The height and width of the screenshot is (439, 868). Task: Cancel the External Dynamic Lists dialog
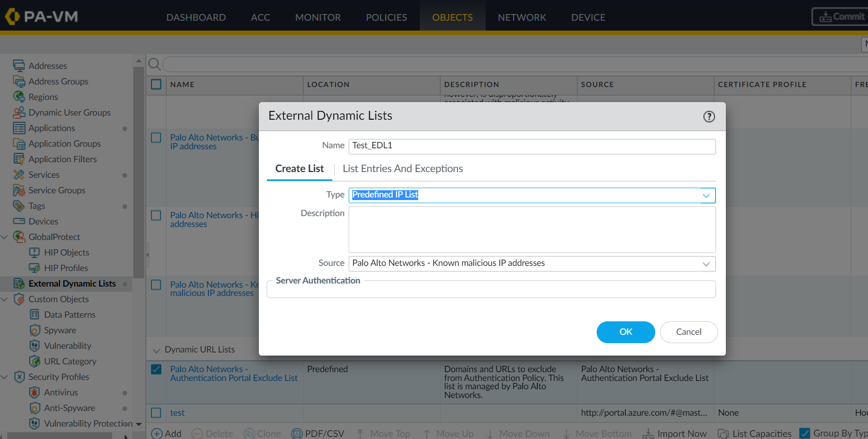pyautogui.click(x=688, y=332)
